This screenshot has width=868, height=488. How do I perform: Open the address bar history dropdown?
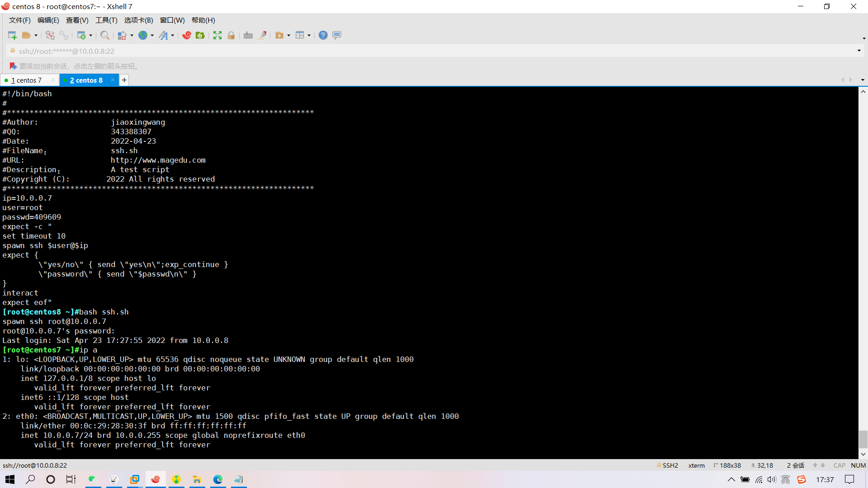(x=859, y=51)
